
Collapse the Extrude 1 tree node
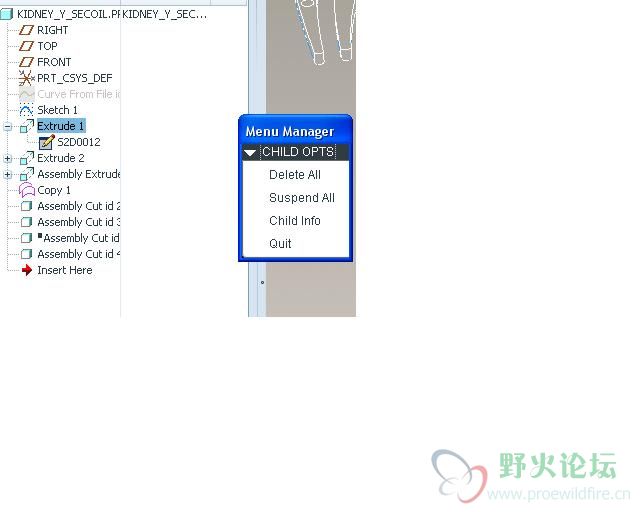(7, 127)
